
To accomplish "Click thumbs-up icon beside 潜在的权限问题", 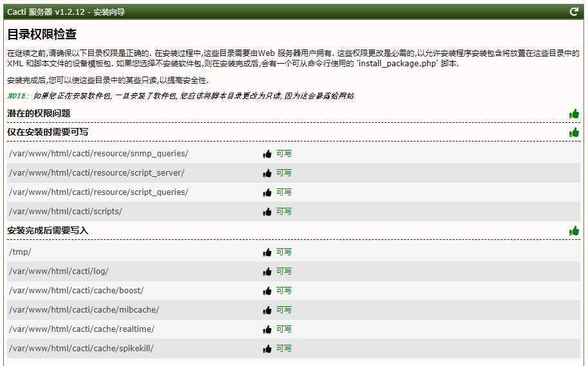I will point(574,113).
